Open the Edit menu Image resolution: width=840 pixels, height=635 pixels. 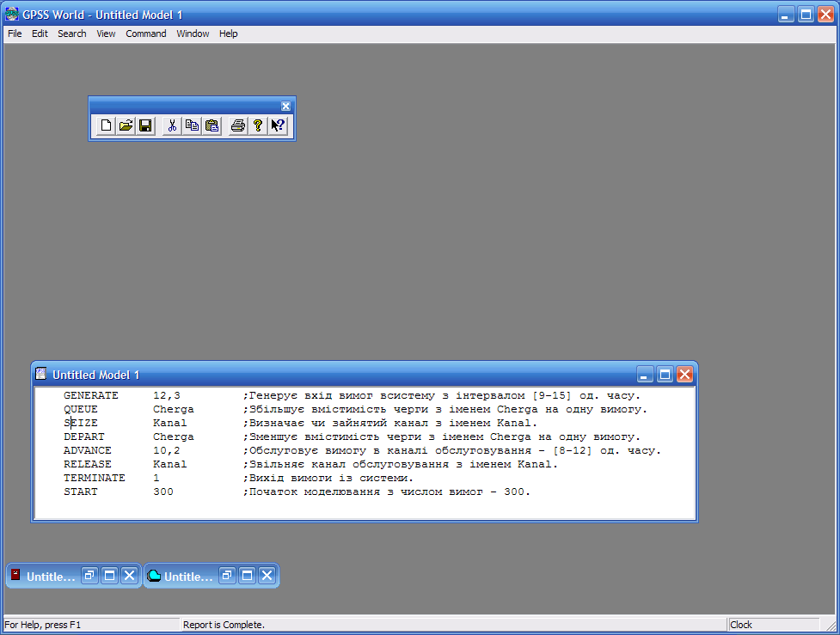(40, 34)
